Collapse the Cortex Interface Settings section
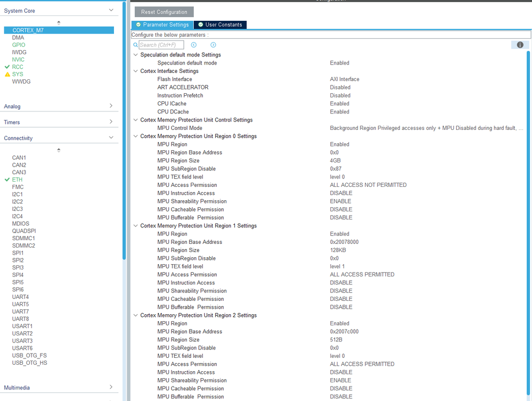 pyautogui.click(x=135, y=71)
